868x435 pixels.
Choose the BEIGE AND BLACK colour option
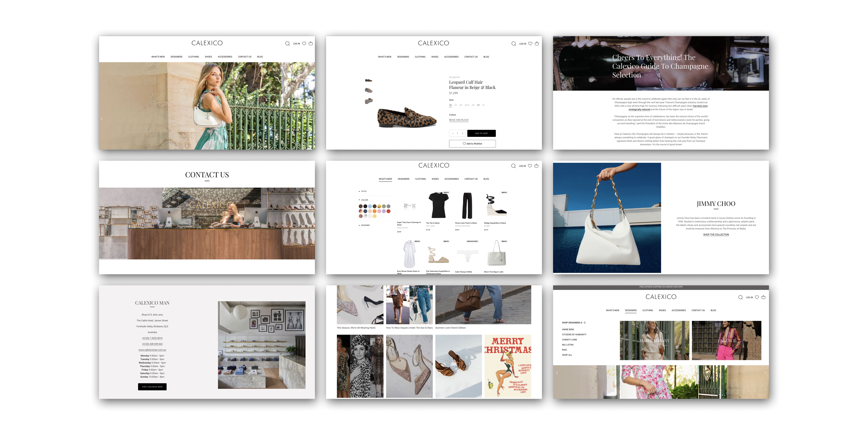coord(459,120)
